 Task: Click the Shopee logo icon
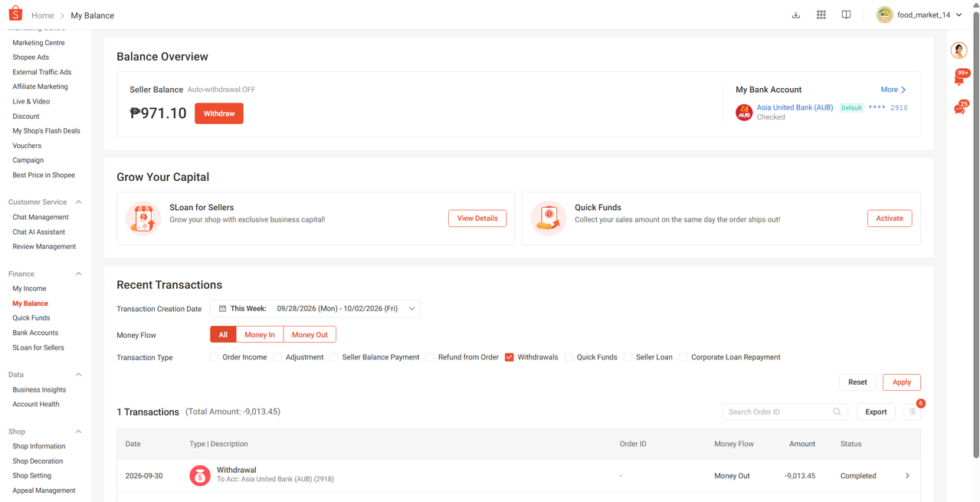click(15, 15)
